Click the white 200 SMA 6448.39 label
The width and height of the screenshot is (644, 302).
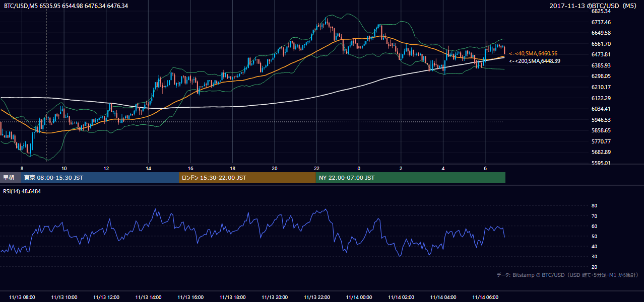coord(535,61)
